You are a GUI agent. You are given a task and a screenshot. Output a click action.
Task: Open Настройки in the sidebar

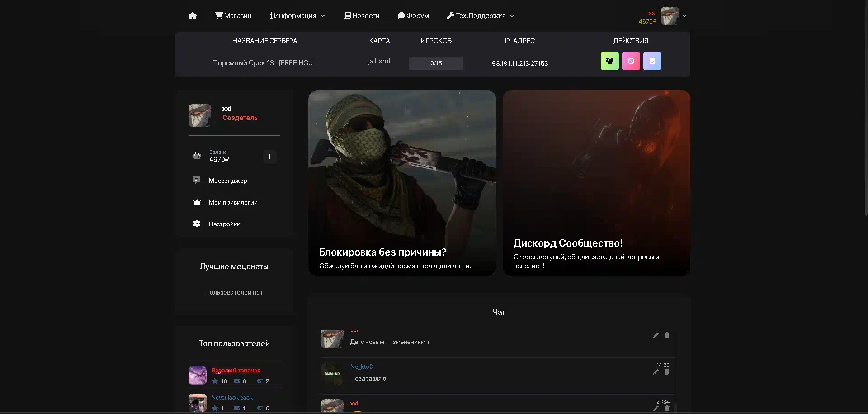click(x=224, y=224)
